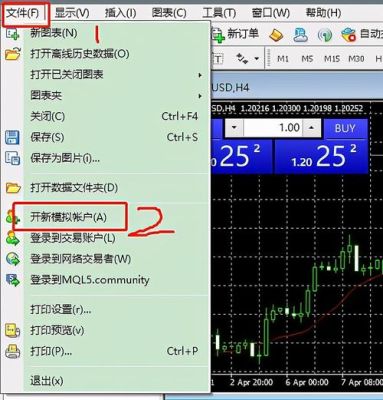
Task: Open the 显示(V) menu
Action: click(x=72, y=13)
